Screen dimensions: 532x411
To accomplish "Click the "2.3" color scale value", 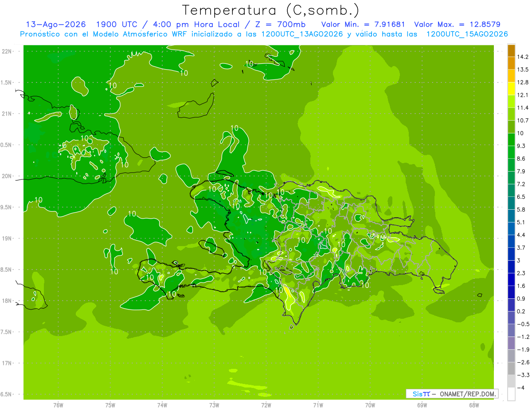I will click(521, 273).
